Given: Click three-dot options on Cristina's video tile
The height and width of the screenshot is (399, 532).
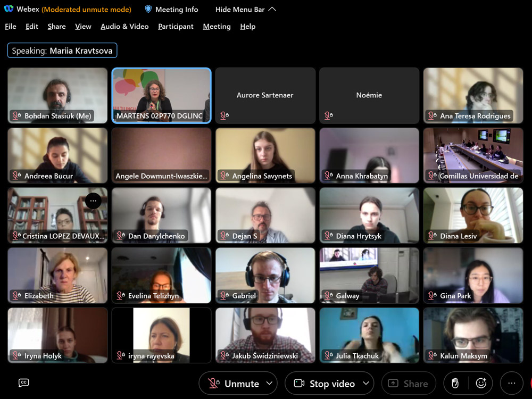Looking at the screenshot, I should [93, 201].
